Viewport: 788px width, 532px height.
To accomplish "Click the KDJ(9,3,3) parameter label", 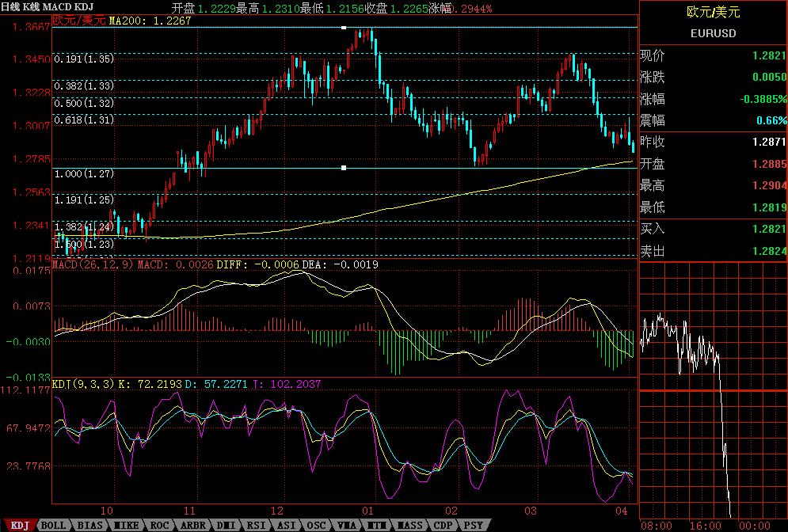I will [83, 384].
